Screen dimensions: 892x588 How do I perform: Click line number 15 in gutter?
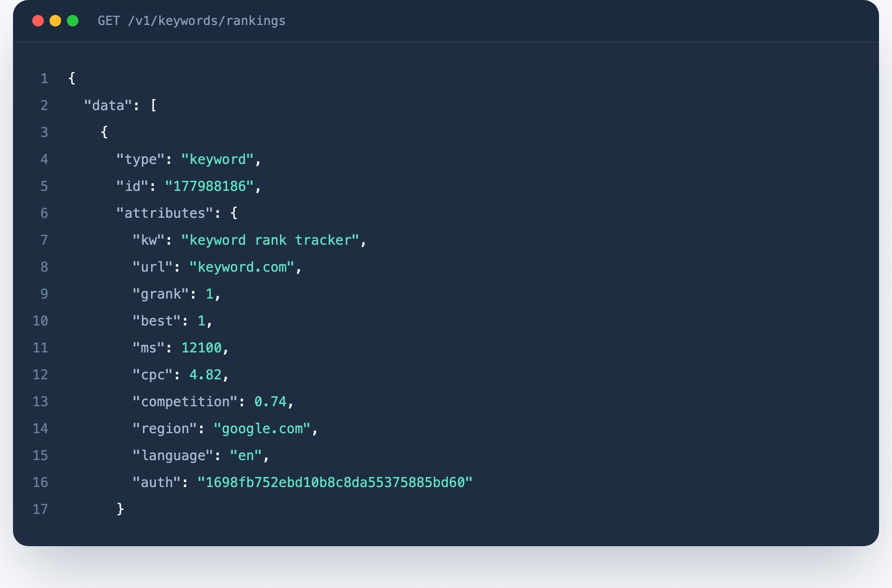pyautogui.click(x=40, y=455)
